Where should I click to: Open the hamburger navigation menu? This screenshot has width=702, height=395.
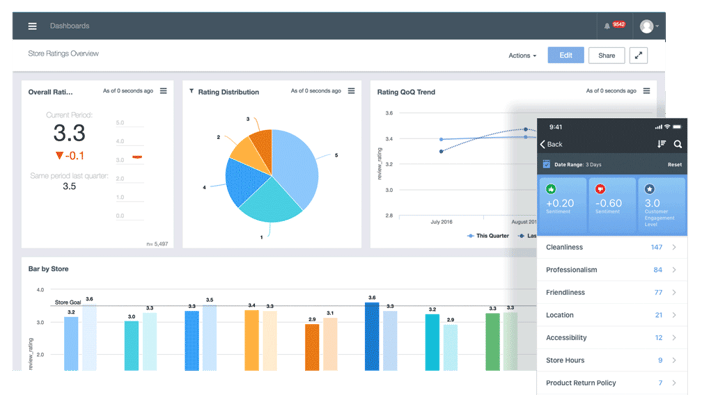coord(32,26)
